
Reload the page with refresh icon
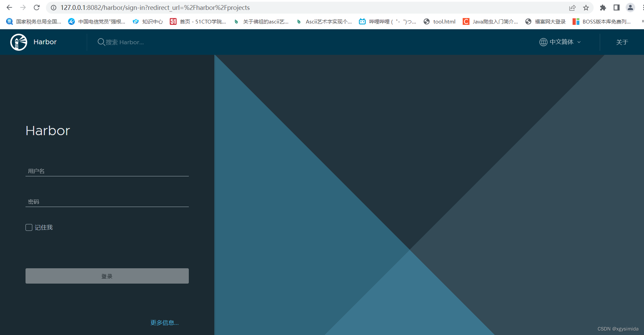(36, 7)
